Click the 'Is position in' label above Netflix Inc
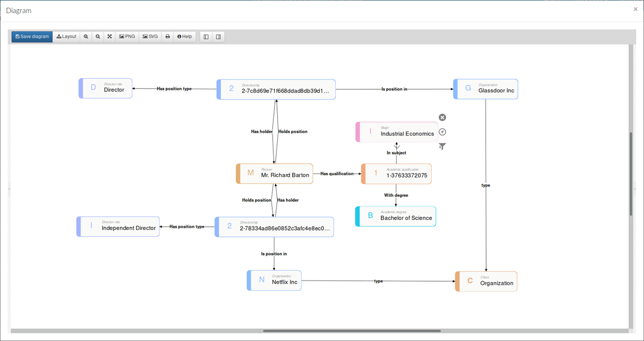The image size is (644, 341). click(274, 254)
